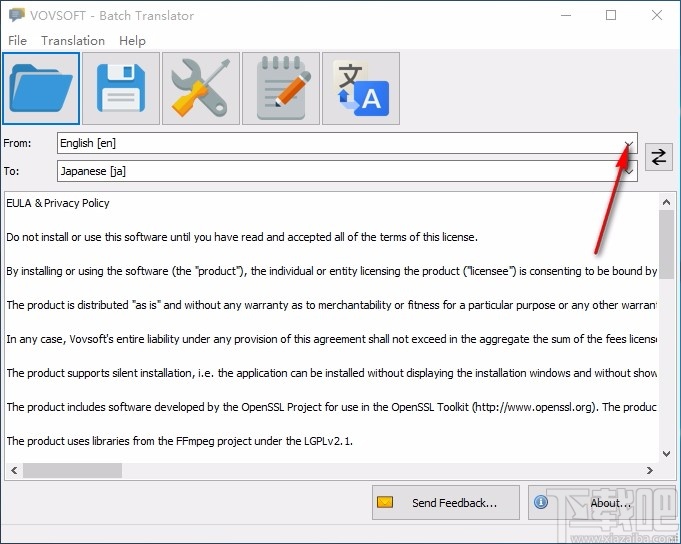This screenshot has width=681, height=544.
Task: Click the 'EULA & Privacy Policy' heading text
Action: click(x=58, y=203)
